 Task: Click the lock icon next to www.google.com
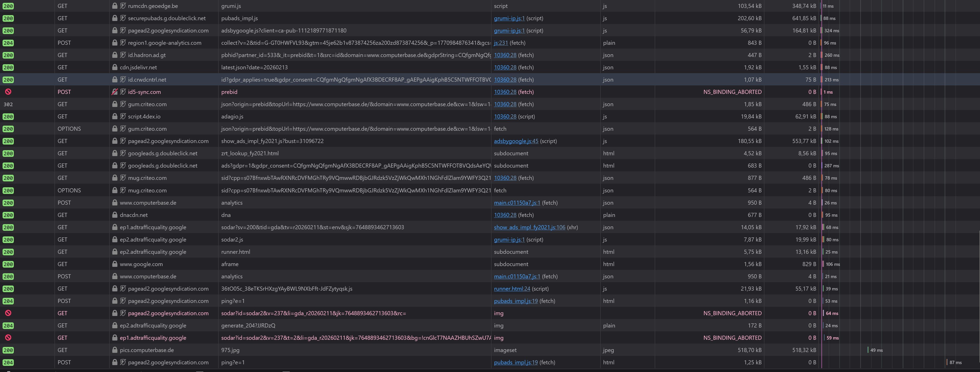coord(115,264)
